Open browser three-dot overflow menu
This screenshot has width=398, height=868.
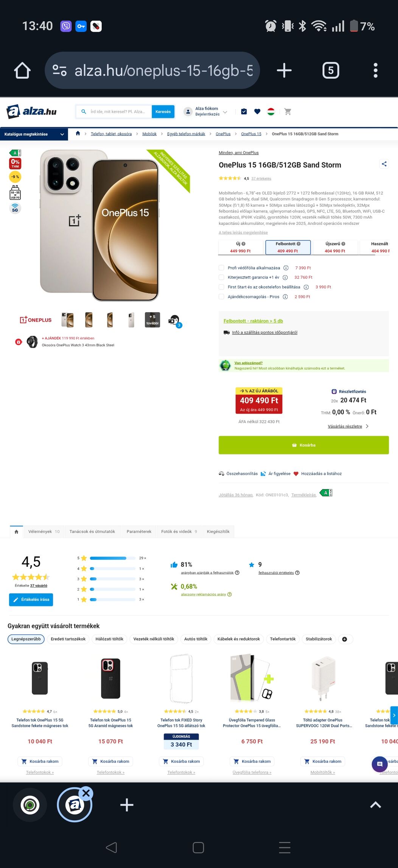click(x=375, y=70)
